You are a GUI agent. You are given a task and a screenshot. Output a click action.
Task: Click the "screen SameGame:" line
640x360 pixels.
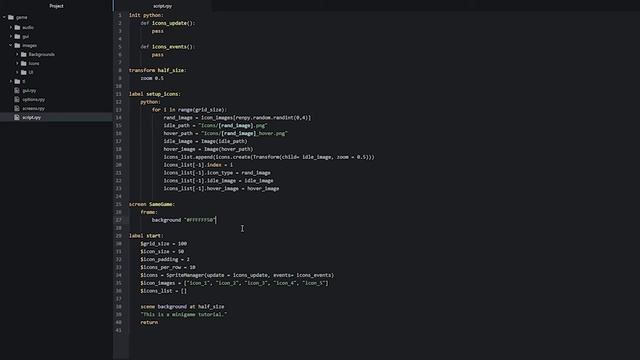[152, 204]
